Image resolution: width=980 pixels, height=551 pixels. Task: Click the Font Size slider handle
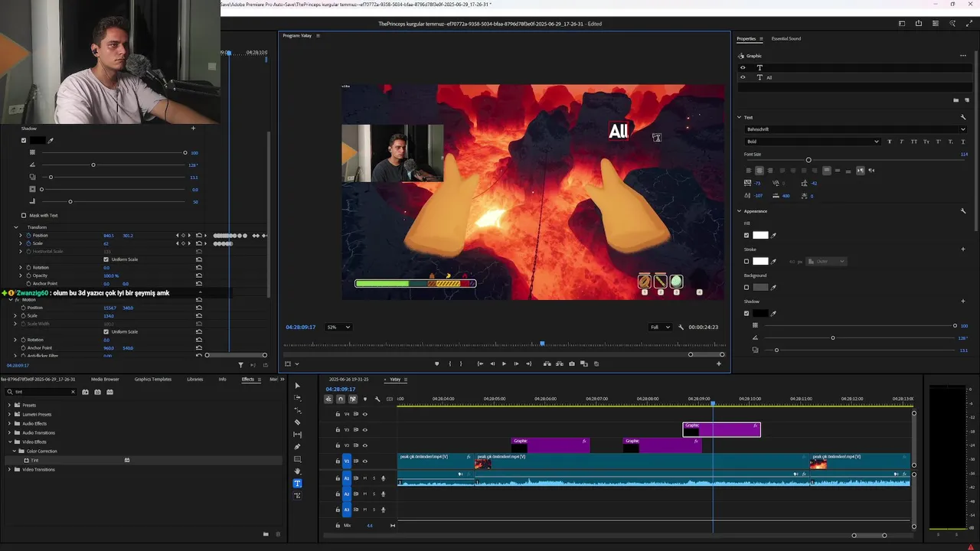808,160
